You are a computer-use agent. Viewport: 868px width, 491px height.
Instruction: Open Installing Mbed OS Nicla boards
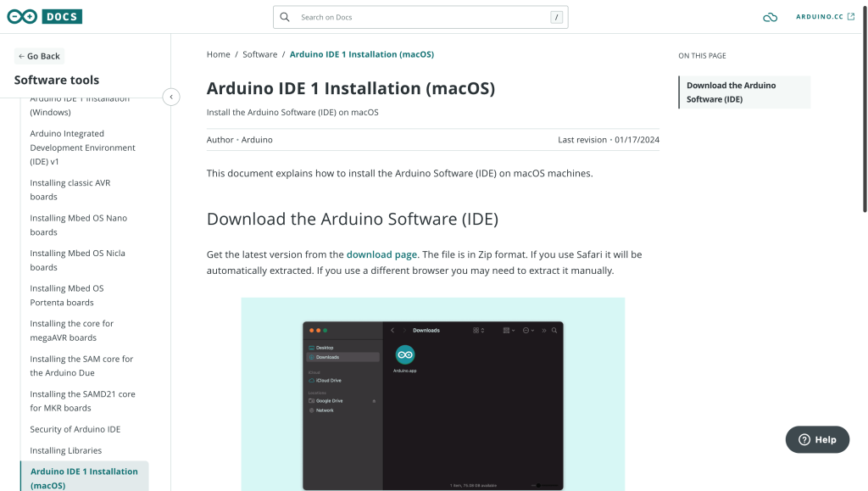[x=77, y=259]
